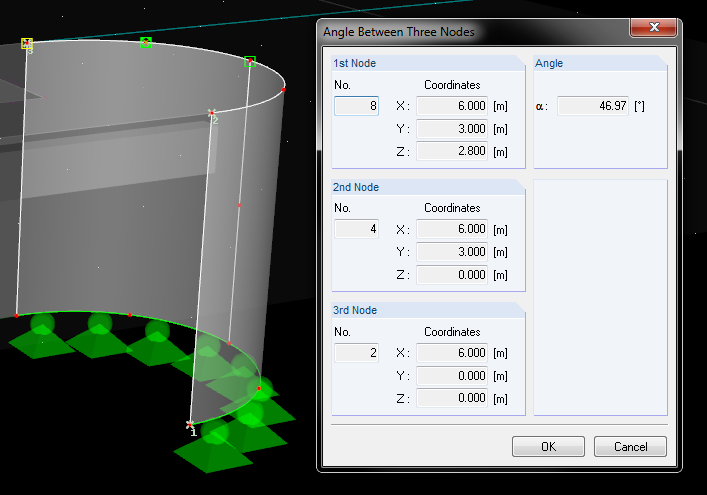
Task: Click the 1st Node No. field showing 8
Action: pyautogui.click(x=356, y=106)
